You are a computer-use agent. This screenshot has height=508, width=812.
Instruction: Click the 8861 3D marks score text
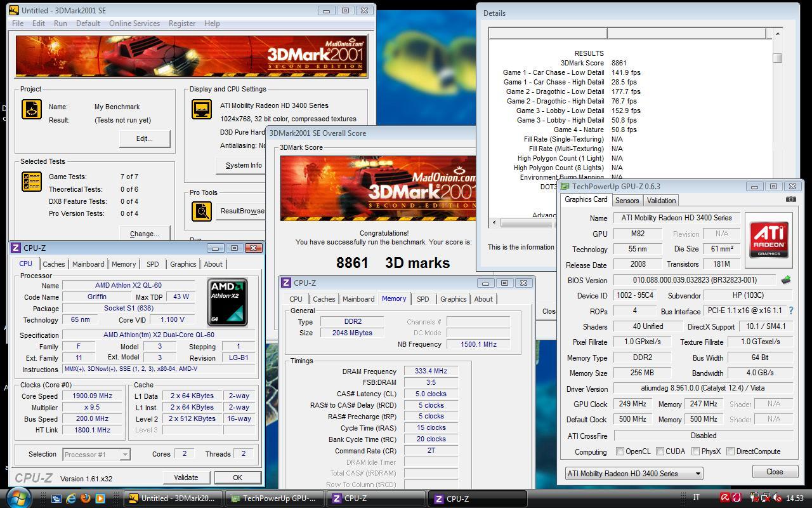coord(393,263)
